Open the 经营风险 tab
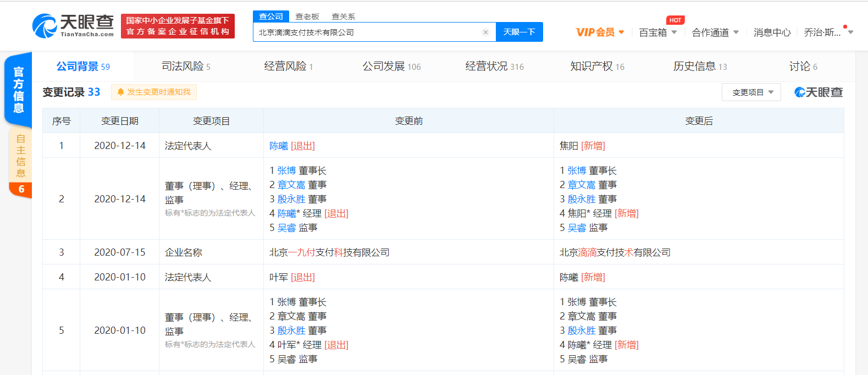 coord(289,67)
